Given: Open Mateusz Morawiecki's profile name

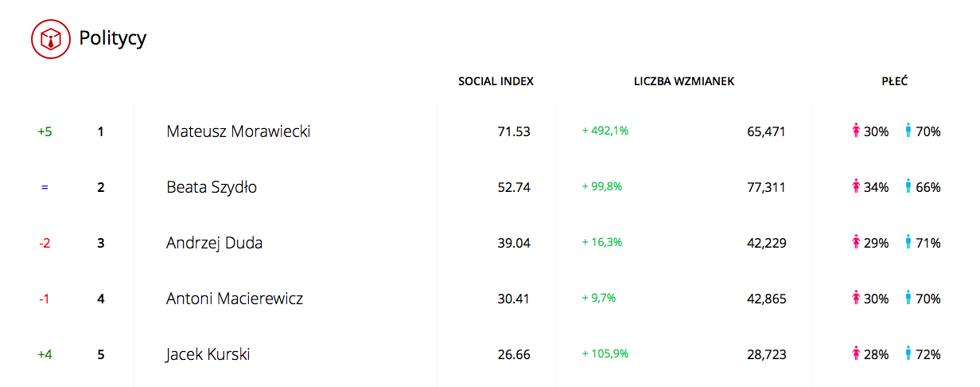Looking at the screenshot, I should 238,131.
